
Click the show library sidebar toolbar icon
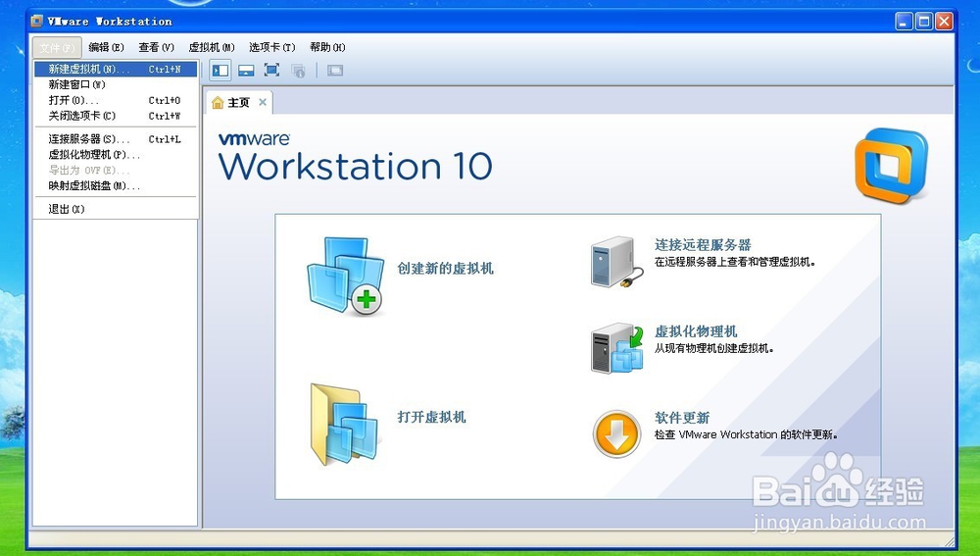pos(220,70)
